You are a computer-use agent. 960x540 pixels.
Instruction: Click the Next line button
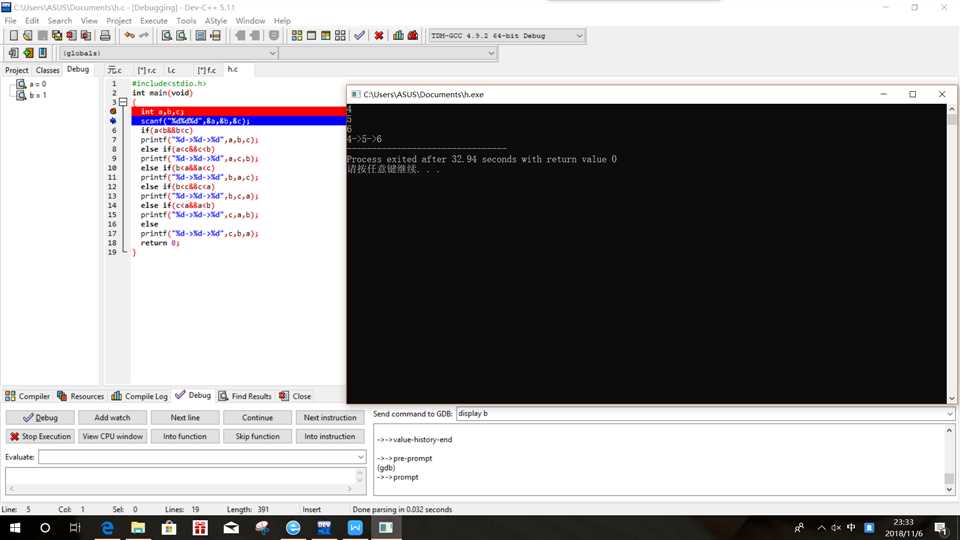185,418
